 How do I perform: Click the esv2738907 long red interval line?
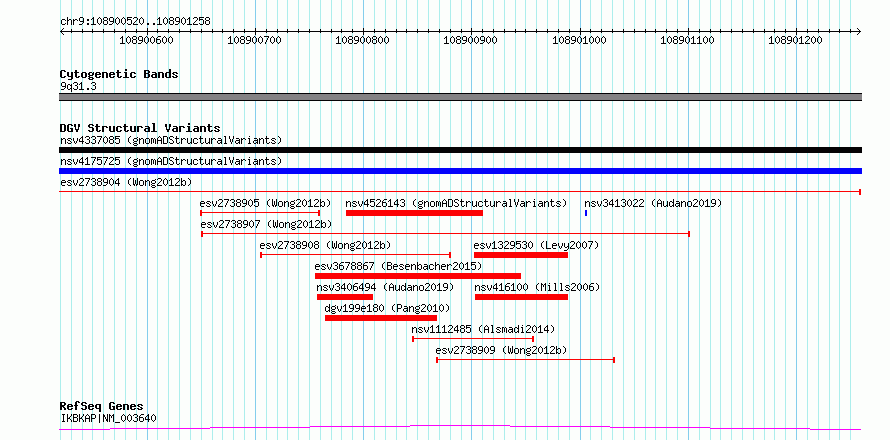[x=446, y=234]
